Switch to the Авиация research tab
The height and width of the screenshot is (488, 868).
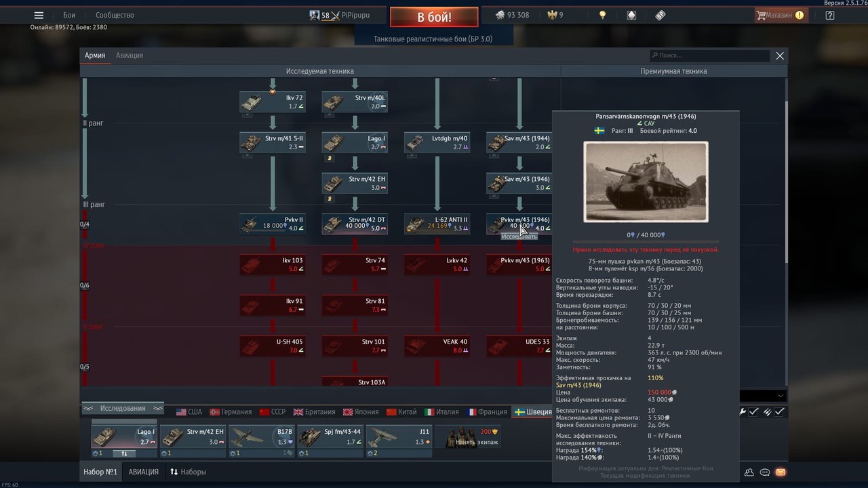(x=130, y=56)
